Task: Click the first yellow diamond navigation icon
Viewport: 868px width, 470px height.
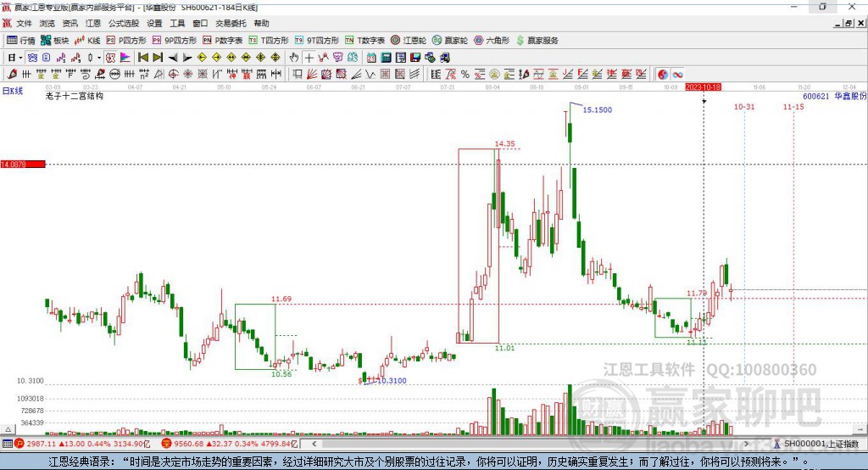Action: coord(202,58)
